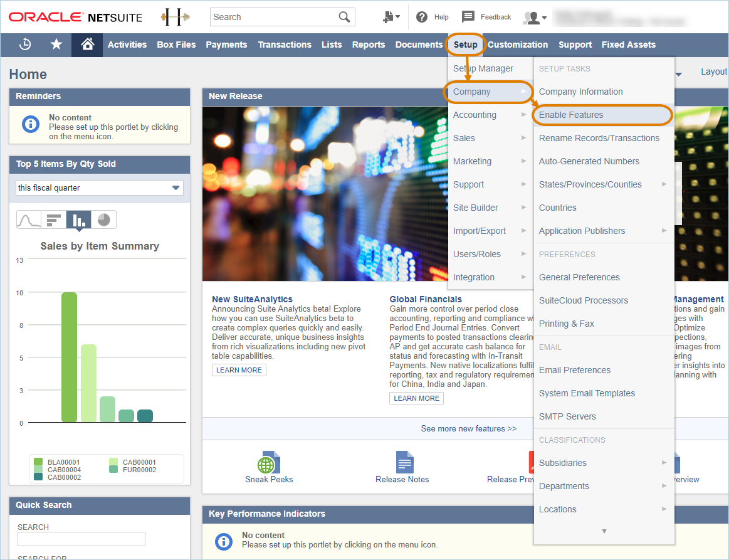Open See more new features link
The image size is (729, 560).
pos(469,428)
